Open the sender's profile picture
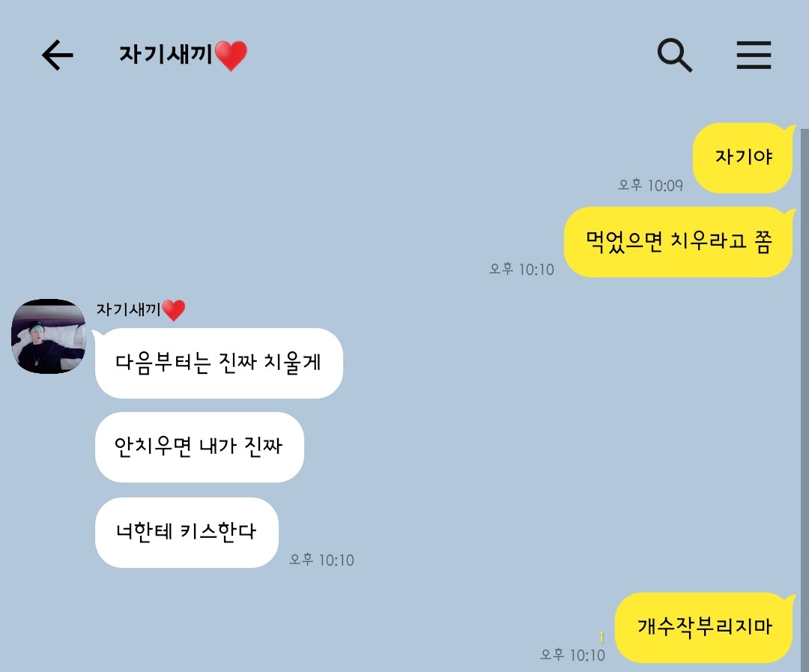809x672 pixels. (49, 336)
